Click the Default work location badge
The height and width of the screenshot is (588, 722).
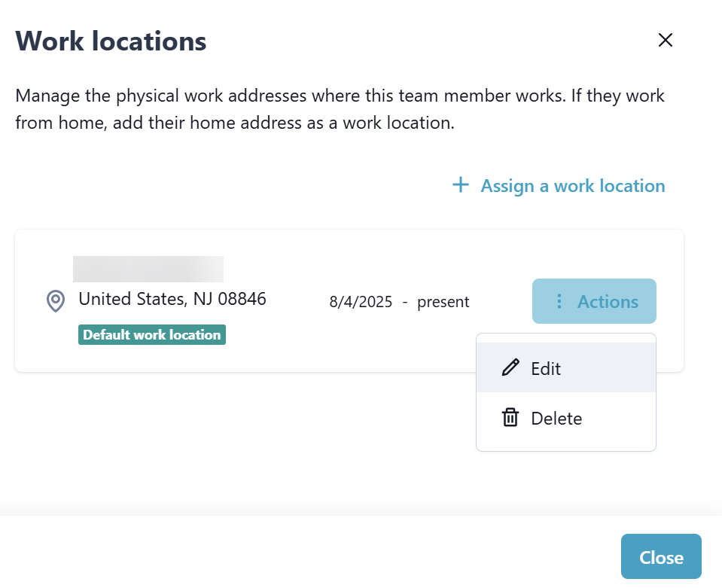click(x=152, y=335)
